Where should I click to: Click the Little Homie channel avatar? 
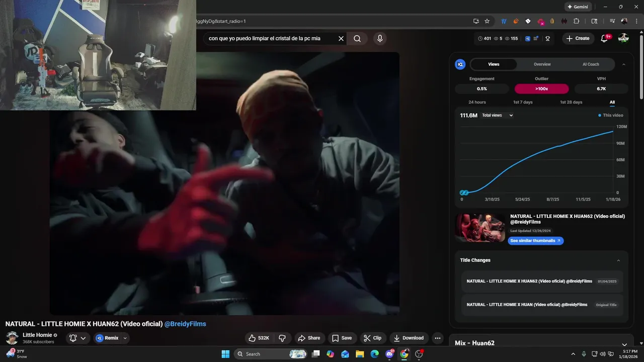pyautogui.click(x=12, y=338)
